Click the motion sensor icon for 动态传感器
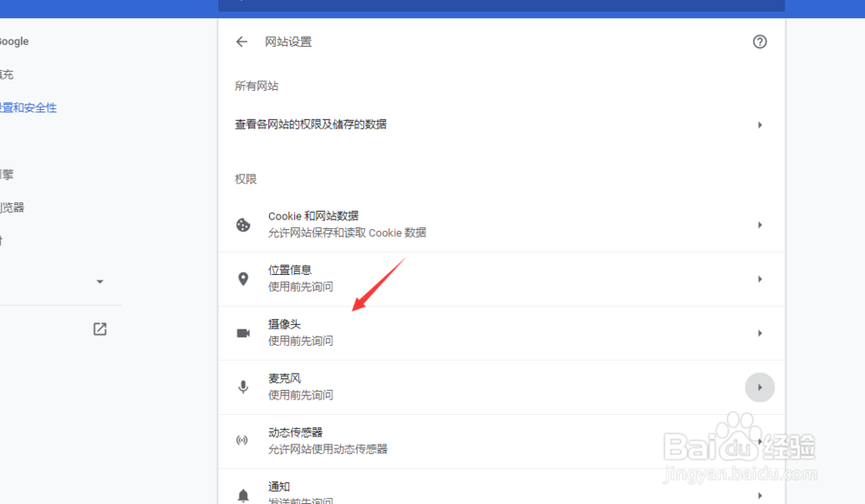865x504 pixels. 243,440
